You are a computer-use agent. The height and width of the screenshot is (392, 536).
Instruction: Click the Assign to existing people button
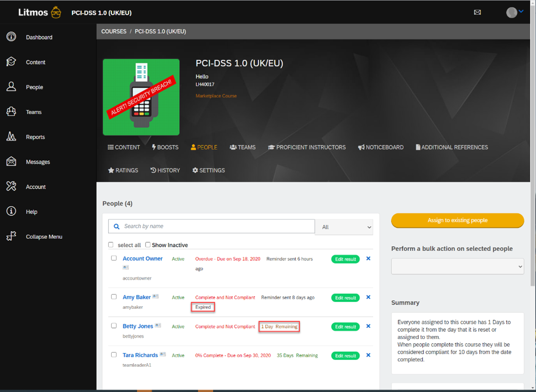[457, 220]
